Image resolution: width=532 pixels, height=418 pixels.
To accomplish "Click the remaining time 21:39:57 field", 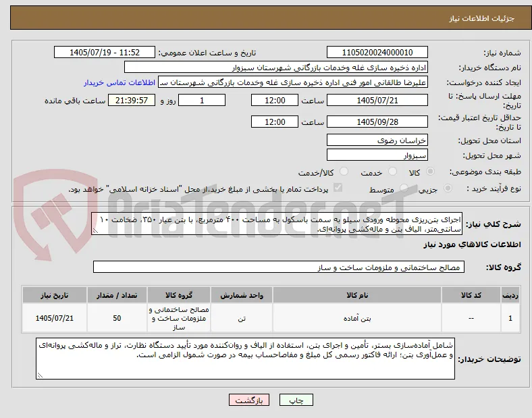I will pos(132,101).
